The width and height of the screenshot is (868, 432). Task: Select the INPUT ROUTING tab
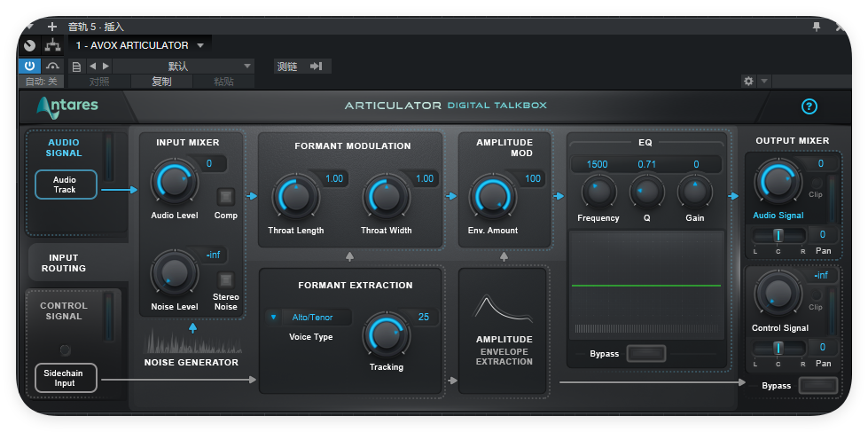point(64,263)
